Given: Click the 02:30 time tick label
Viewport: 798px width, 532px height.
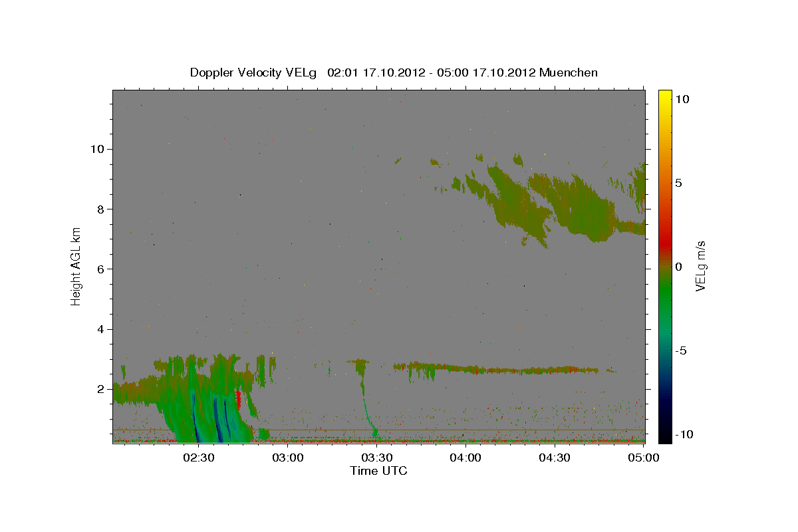Looking at the screenshot, I should coord(198,458).
